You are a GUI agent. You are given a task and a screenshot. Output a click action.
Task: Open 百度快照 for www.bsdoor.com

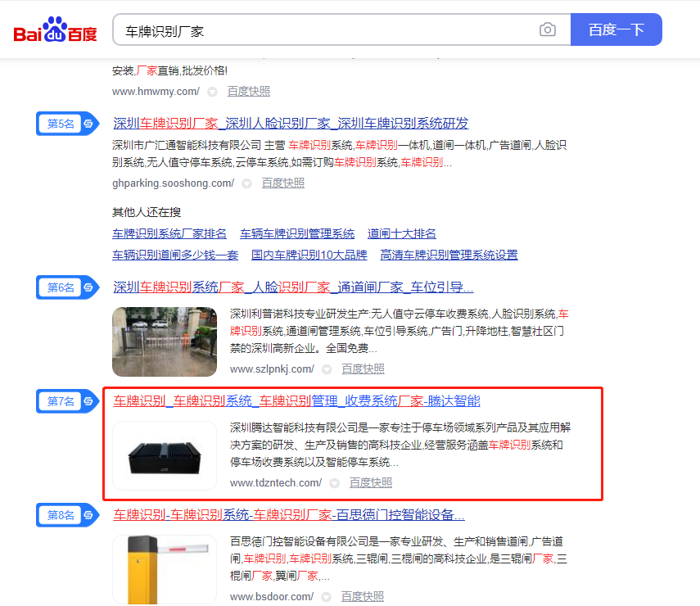tap(363, 597)
